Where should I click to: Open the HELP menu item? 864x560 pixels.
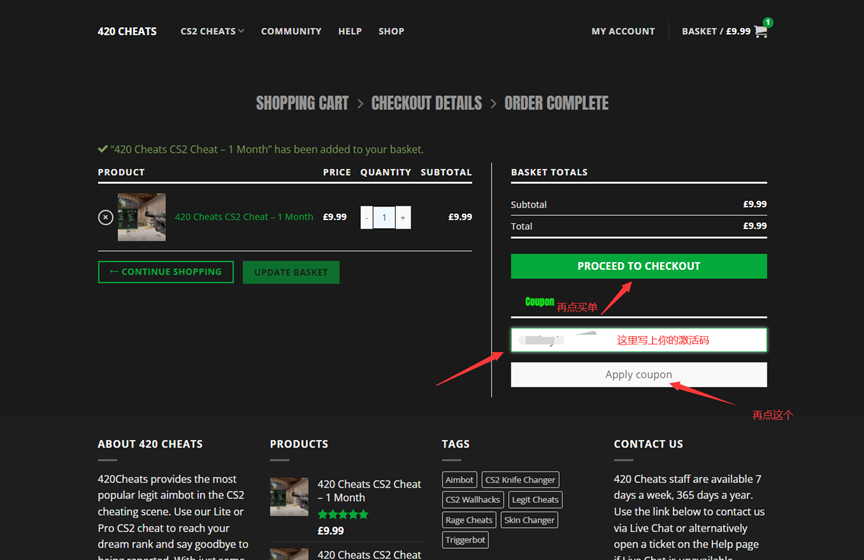pos(350,31)
